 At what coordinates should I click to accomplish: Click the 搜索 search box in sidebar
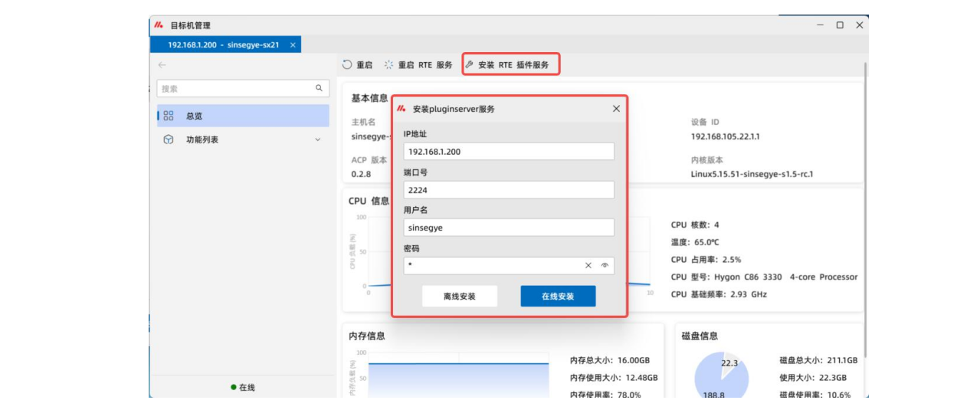coord(235,89)
